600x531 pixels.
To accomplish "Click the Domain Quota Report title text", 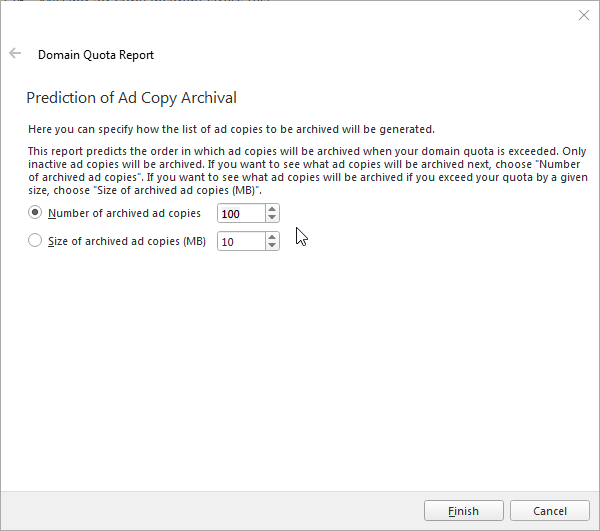I will [x=96, y=55].
